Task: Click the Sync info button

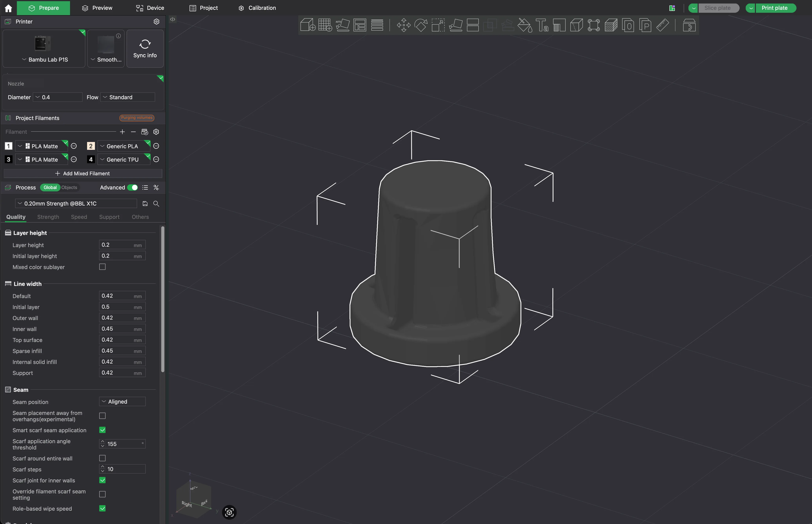Action: pos(145,49)
